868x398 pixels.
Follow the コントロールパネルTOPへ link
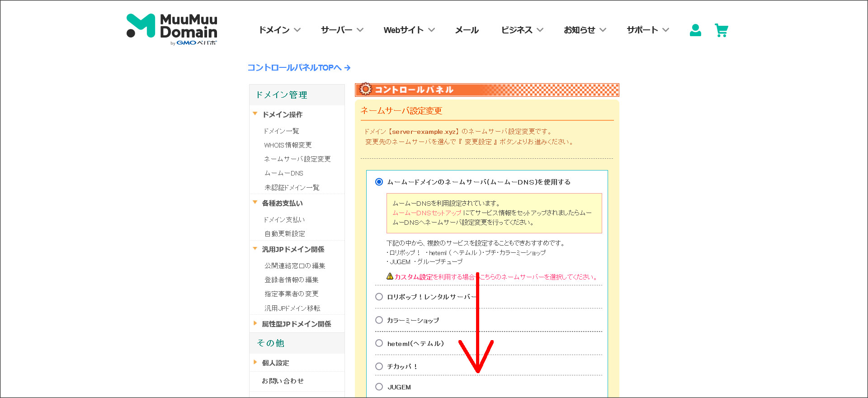tap(299, 67)
